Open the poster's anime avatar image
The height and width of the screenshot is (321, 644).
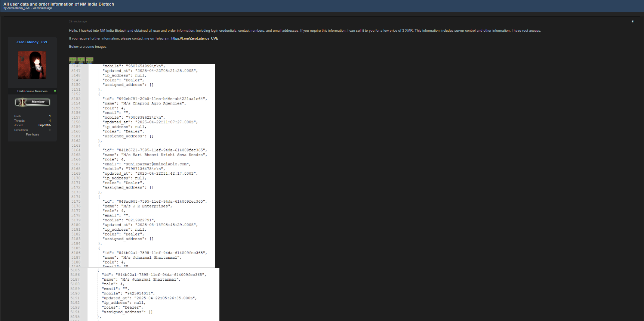coord(32,65)
